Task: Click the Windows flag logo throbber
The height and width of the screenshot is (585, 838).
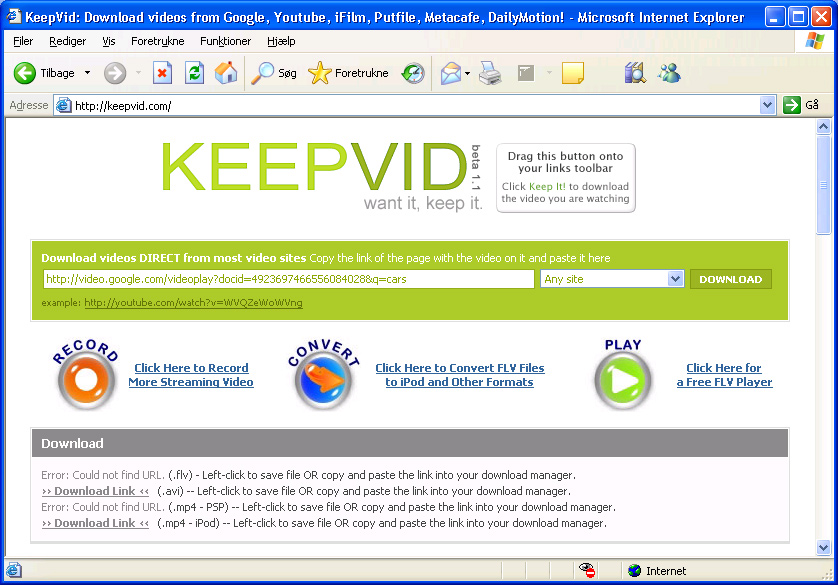Action: click(814, 41)
